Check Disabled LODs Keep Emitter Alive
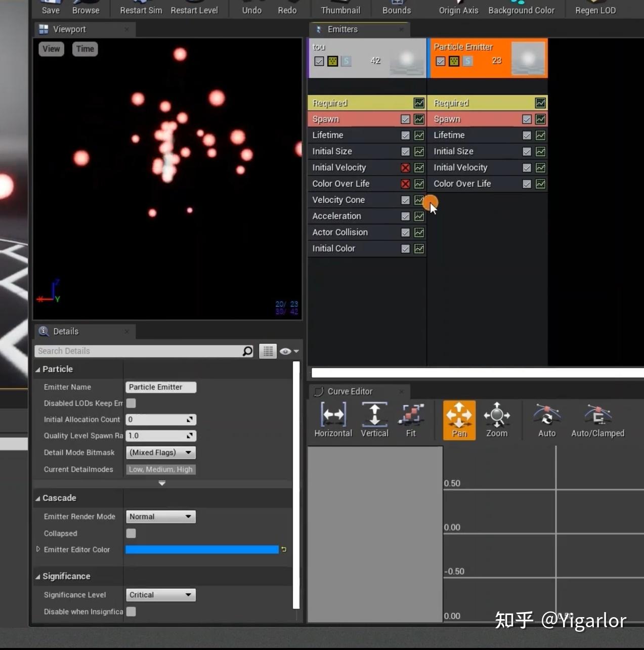 point(131,403)
